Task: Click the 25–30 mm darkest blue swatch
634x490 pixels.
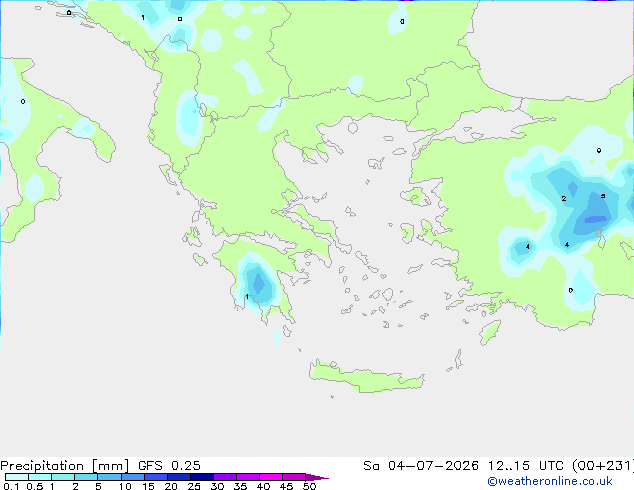Action: [201, 477]
